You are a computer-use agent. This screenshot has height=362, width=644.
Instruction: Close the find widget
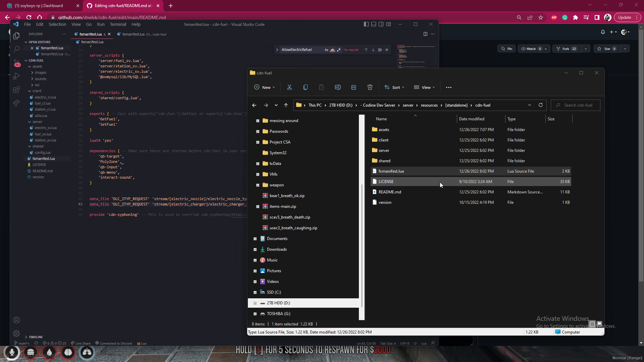coord(387,50)
